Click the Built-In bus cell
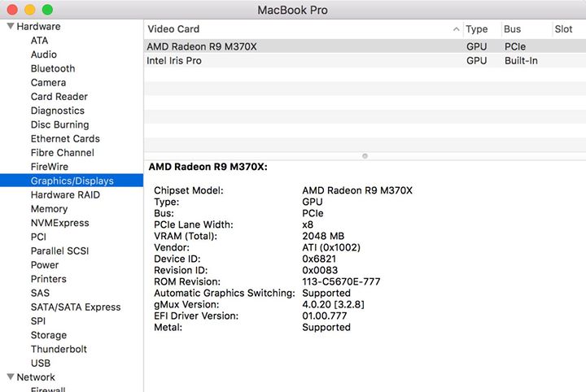Image resolution: width=586 pixels, height=392 pixels. pos(521,60)
